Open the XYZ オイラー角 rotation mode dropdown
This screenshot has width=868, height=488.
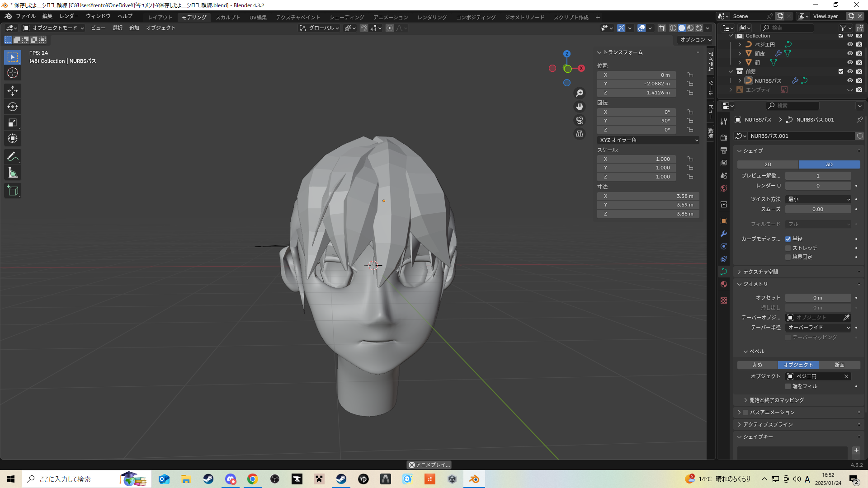point(648,140)
